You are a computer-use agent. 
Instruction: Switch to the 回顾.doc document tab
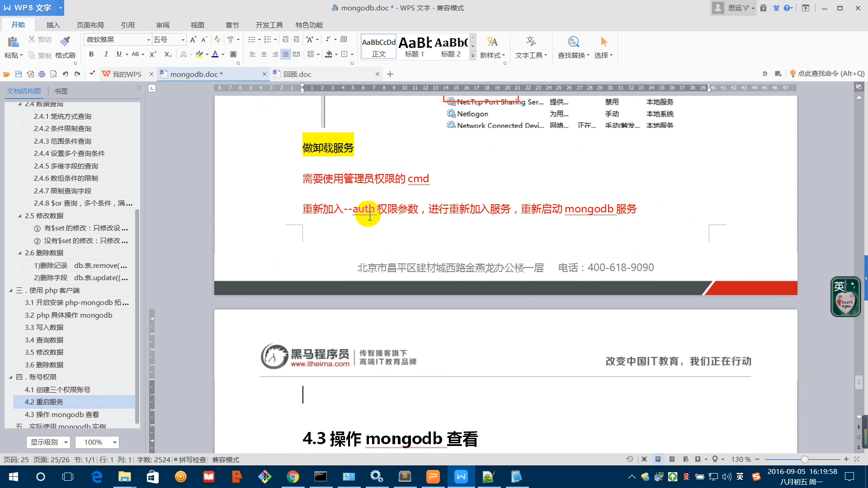click(297, 74)
